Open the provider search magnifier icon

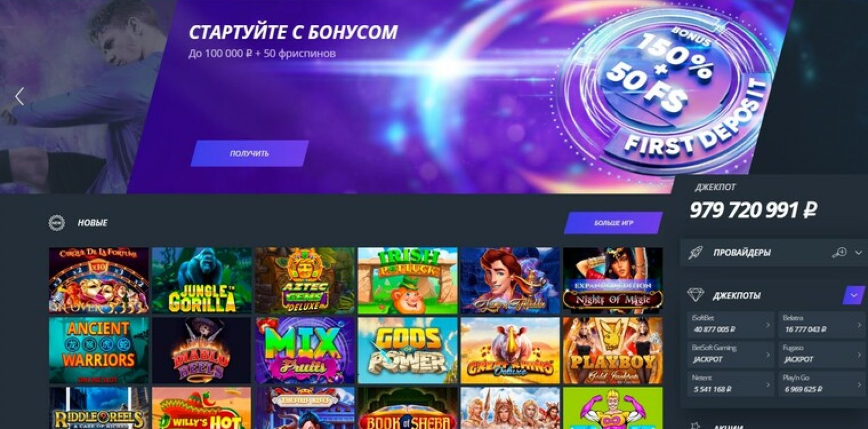[839, 252]
